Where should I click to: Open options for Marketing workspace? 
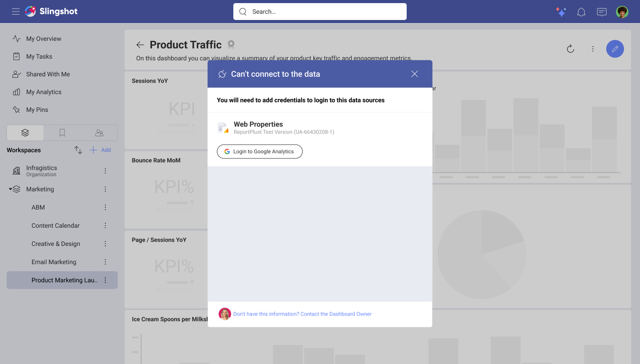point(105,189)
